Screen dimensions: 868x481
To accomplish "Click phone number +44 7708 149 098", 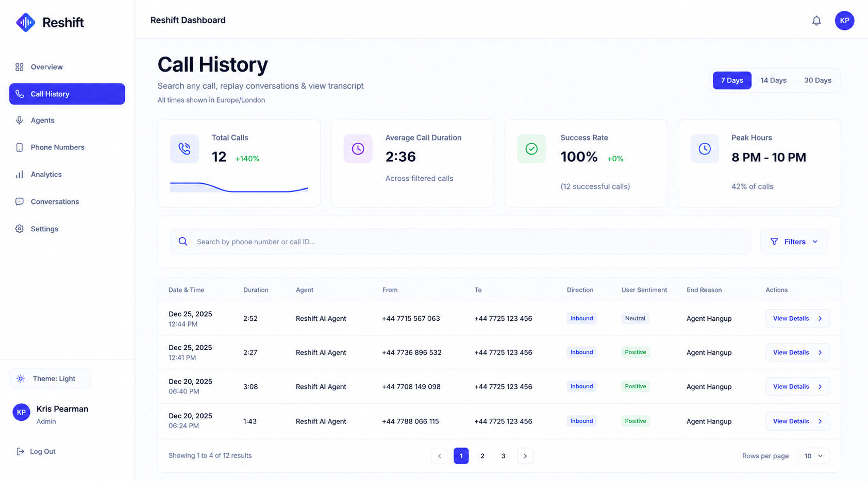I will tap(411, 387).
